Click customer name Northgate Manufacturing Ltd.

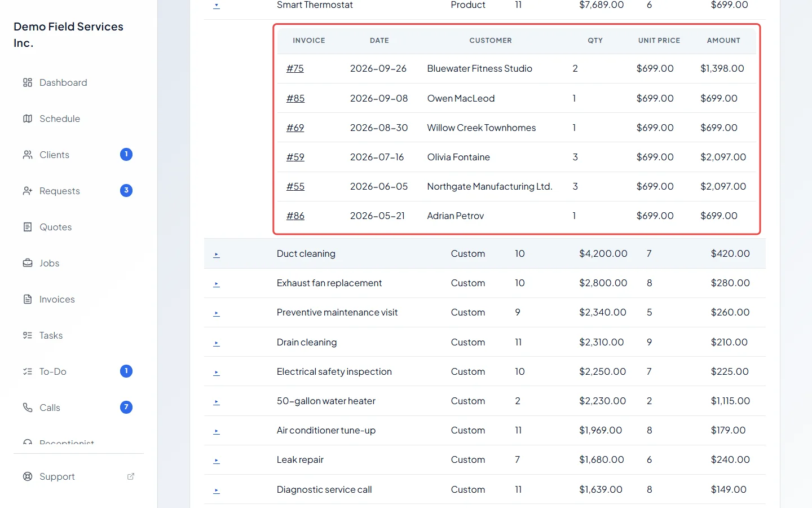[x=489, y=186]
